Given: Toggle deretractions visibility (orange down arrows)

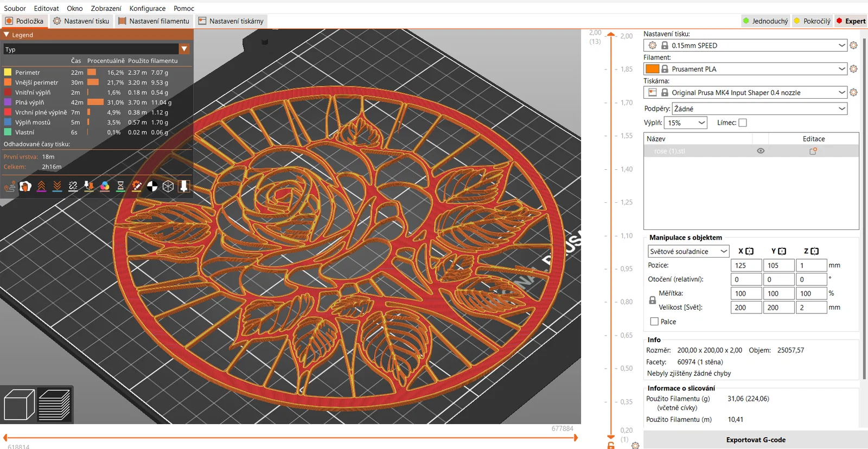Looking at the screenshot, I should click(x=57, y=187).
